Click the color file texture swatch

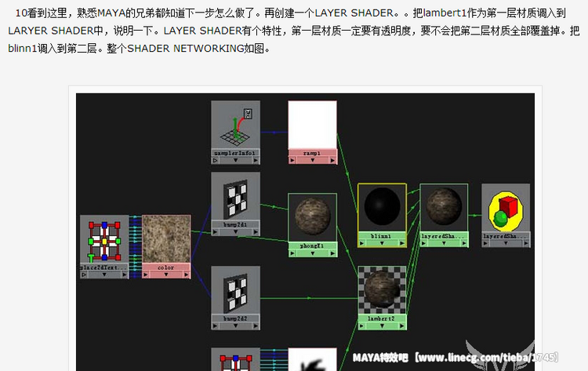(166, 239)
